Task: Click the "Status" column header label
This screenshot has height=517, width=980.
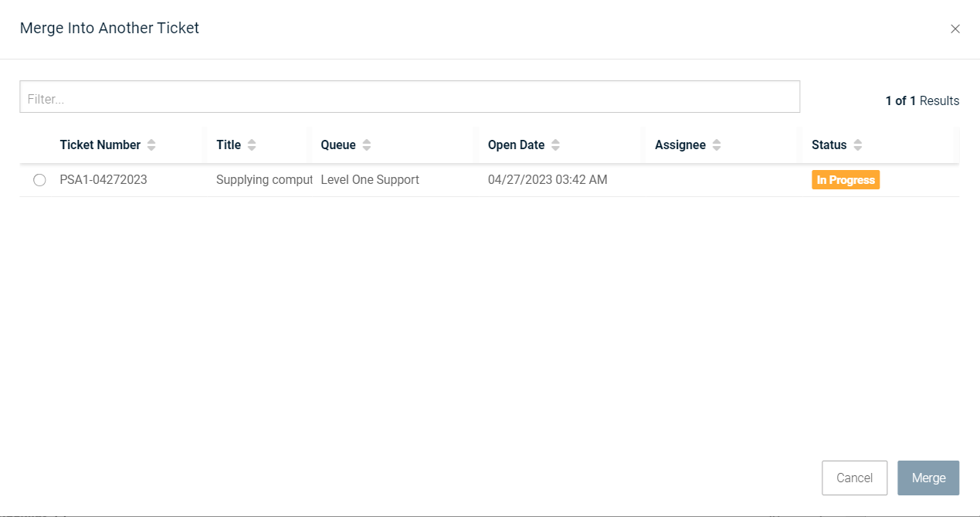Action: [x=829, y=145]
